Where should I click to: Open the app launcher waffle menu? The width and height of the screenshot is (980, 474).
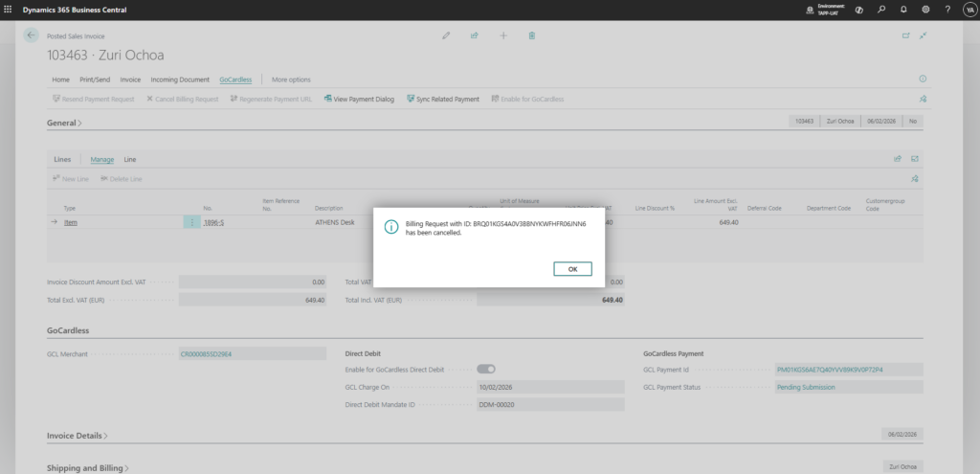coord(9,10)
